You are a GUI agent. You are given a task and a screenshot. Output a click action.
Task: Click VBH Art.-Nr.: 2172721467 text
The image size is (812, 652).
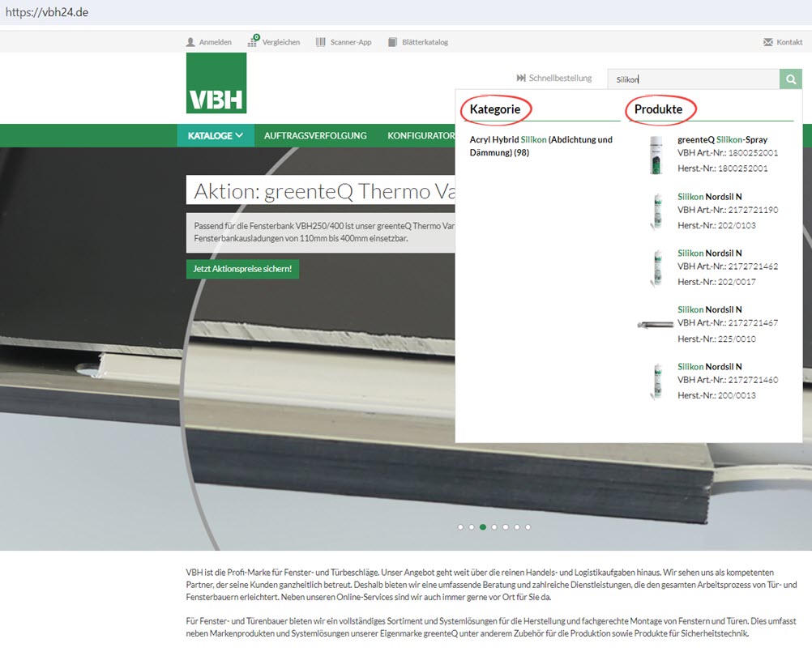[728, 322]
